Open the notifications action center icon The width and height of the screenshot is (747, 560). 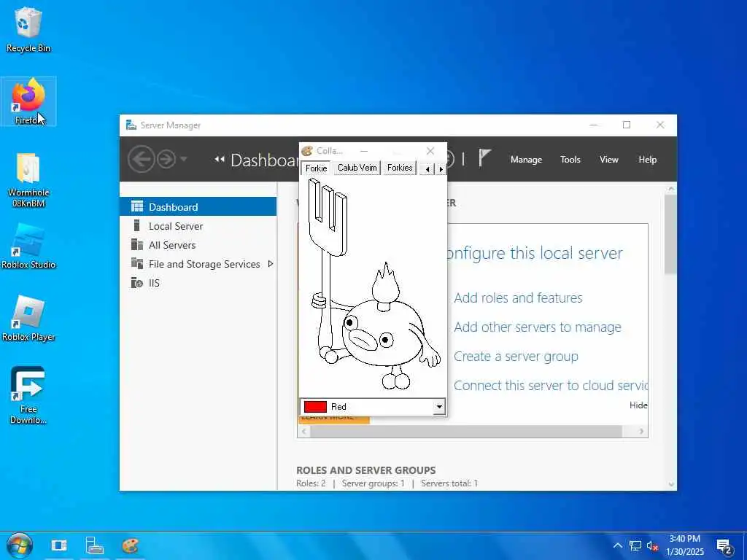(724, 546)
